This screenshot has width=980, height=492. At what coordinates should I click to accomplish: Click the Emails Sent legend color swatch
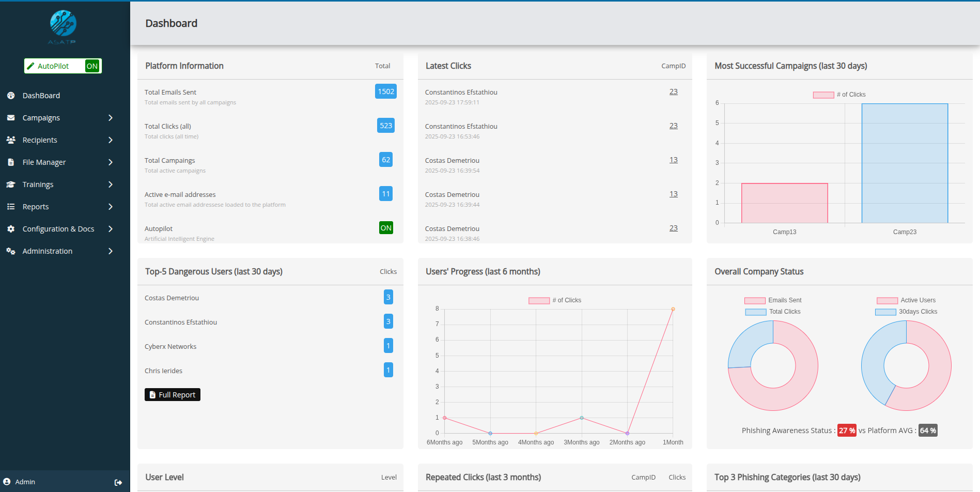pyautogui.click(x=754, y=301)
